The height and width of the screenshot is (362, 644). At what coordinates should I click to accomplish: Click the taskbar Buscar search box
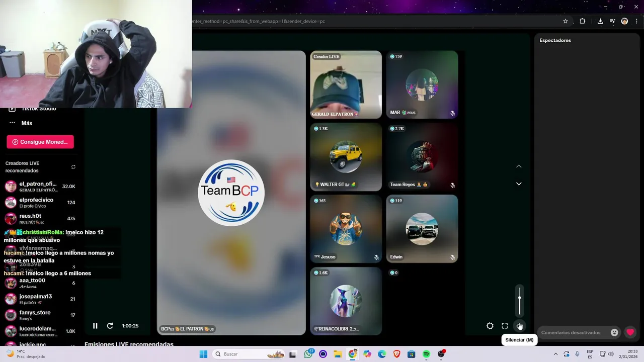point(249,354)
